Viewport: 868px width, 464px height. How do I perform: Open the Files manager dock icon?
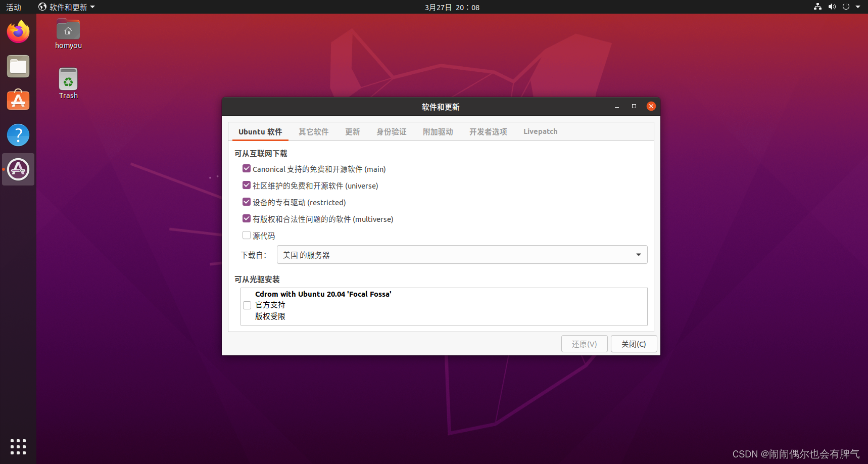pyautogui.click(x=18, y=66)
